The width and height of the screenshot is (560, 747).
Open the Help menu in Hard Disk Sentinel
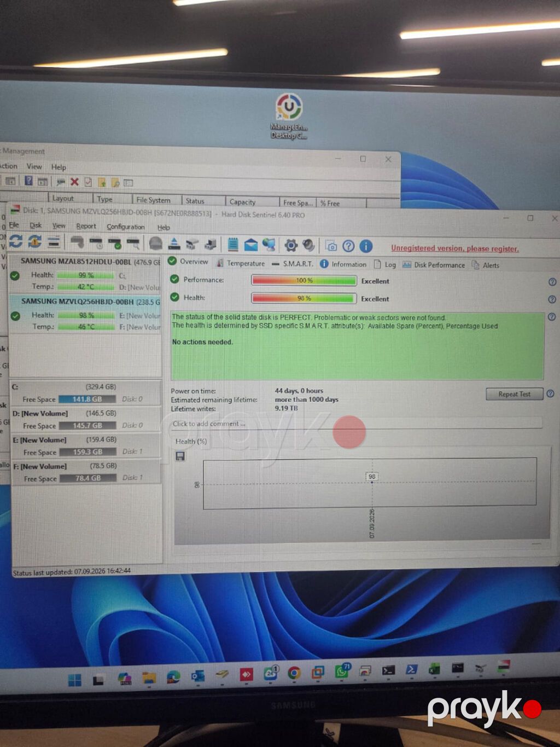pyautogui.click(x=164, y=228)
